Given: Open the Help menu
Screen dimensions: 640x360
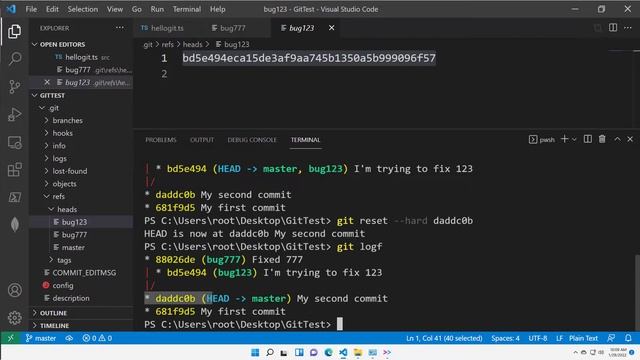Looking at the screenshot, I should pyautogui.click(x=218, y=9).
